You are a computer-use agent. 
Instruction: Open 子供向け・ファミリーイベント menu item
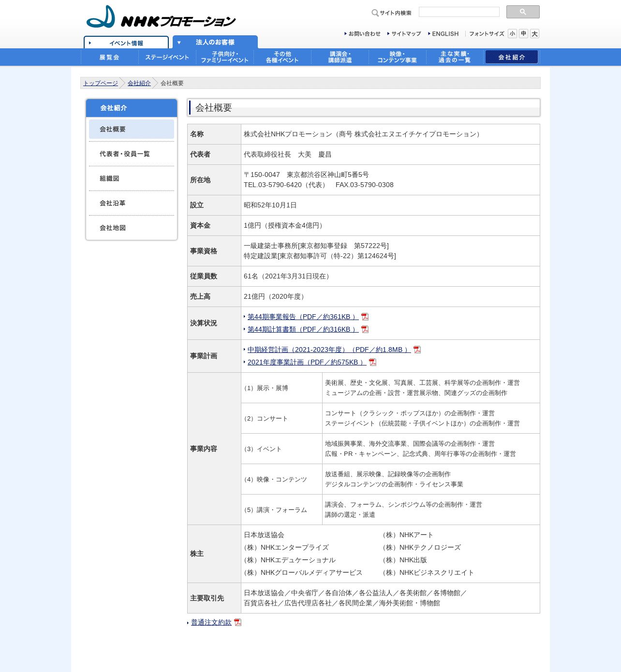point(225,57)
